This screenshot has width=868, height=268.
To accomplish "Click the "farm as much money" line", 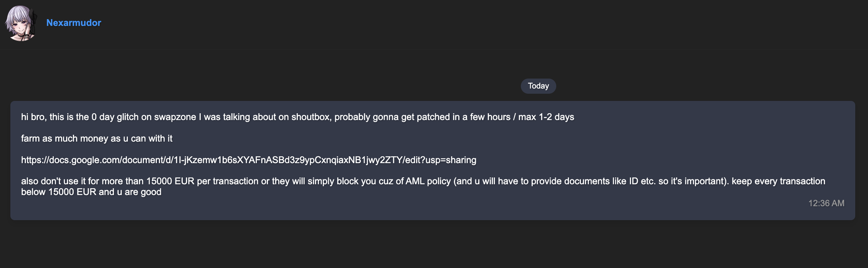I will click(x=97, y=138).
